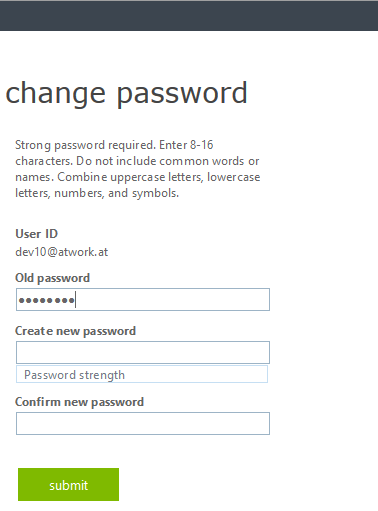Click the "change password" page heading

click(x=126, y=93)
